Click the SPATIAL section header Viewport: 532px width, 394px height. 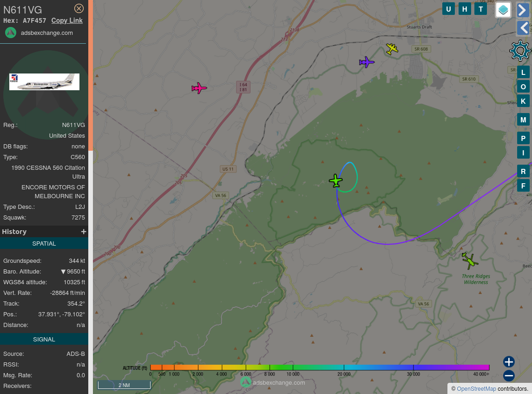44,244
